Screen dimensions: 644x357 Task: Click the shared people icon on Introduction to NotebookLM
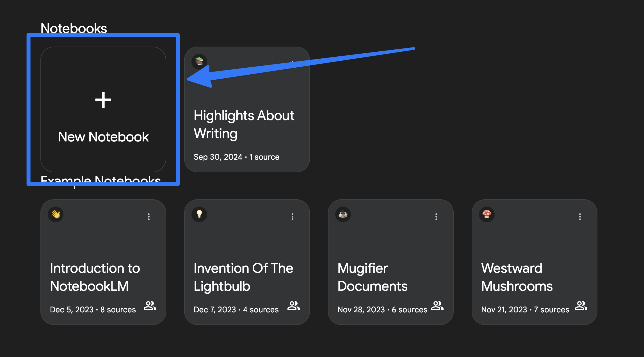(x=150, y=306)
